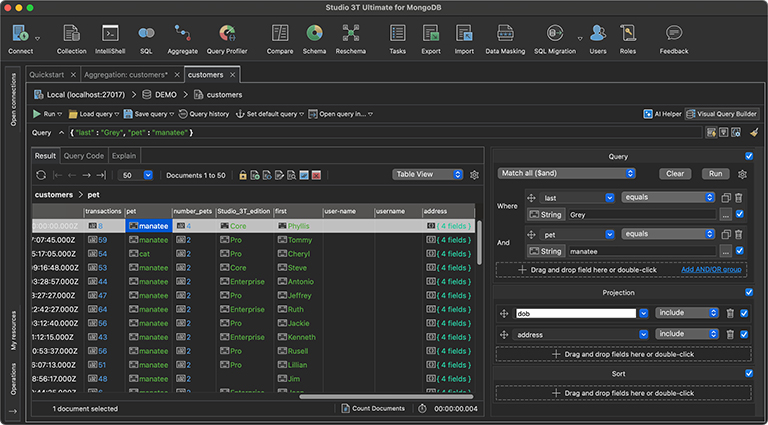Toggle the Sort section checkbox
The width and height of the screenshot is (768, 425).
749,374
